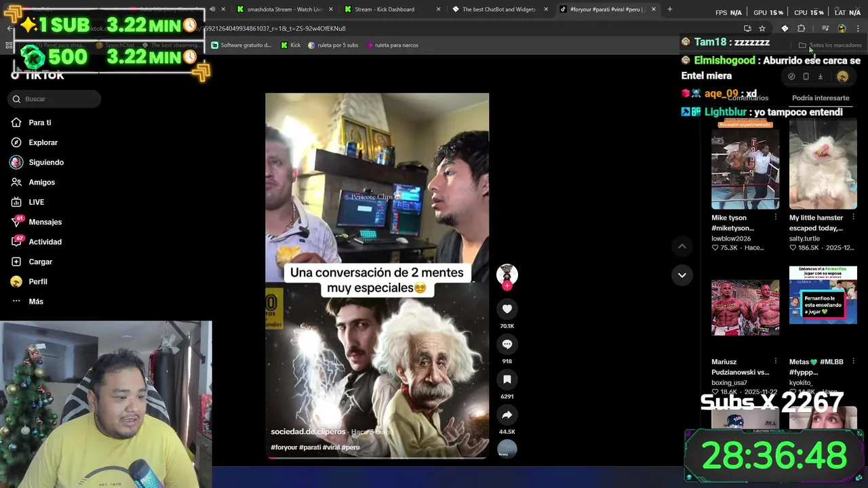
Task: Follow sociedad.de.cliperos via red plus badge
Action: (507, 286)
